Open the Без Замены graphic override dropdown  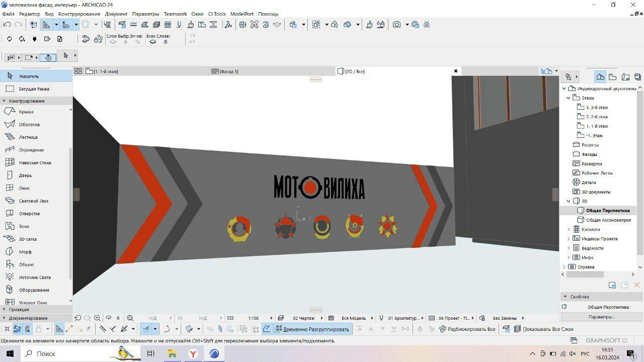(502, 318)
